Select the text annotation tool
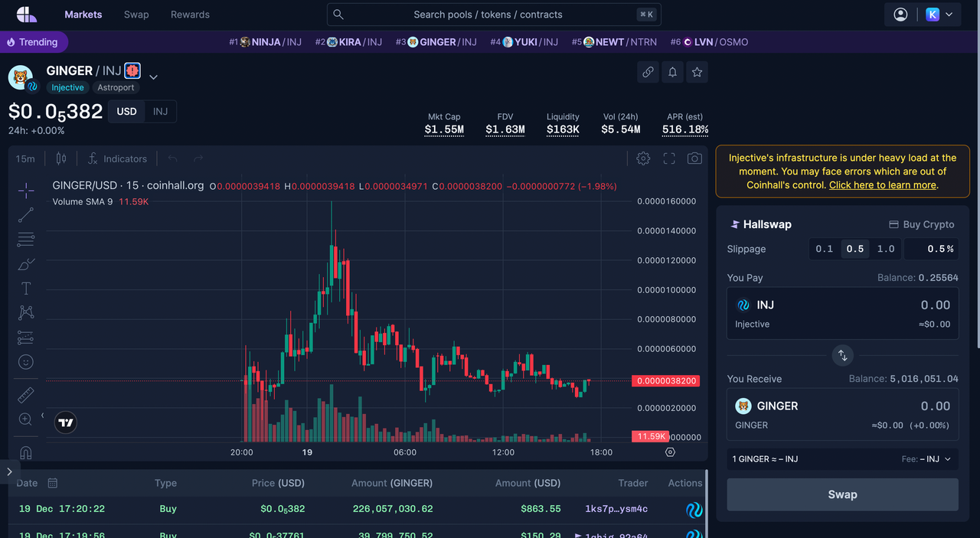Image resolution: width=980 pixels, height=538 pixels. pyautogui.click(x=26, y=289)
